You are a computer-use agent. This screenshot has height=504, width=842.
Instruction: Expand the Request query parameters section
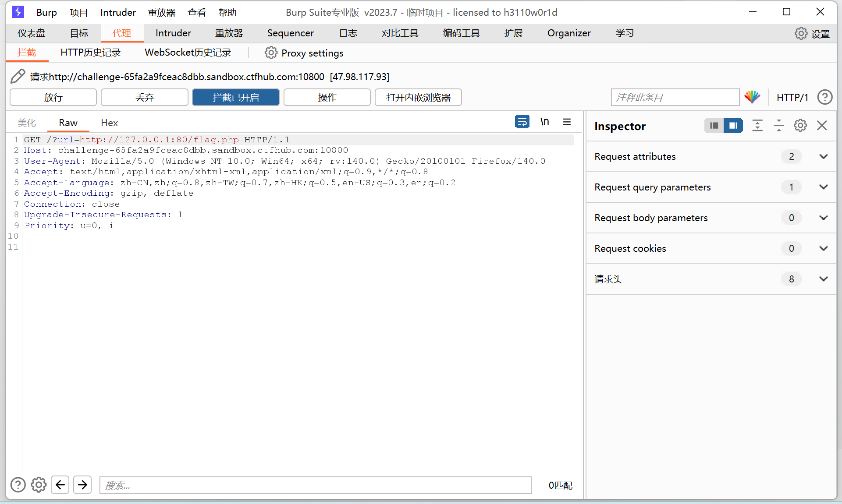pyautogui.click(x=824, y=187)
